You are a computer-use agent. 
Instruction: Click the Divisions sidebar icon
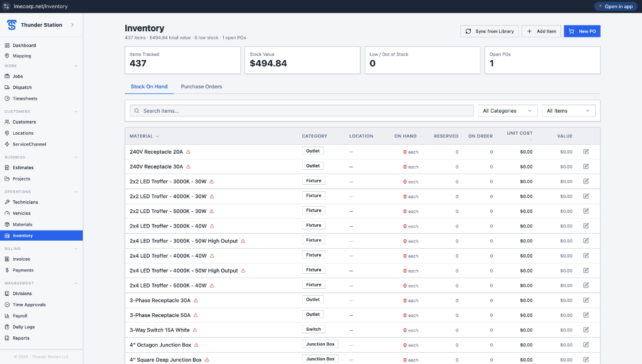pyautogui.click(x=7, y=294)
